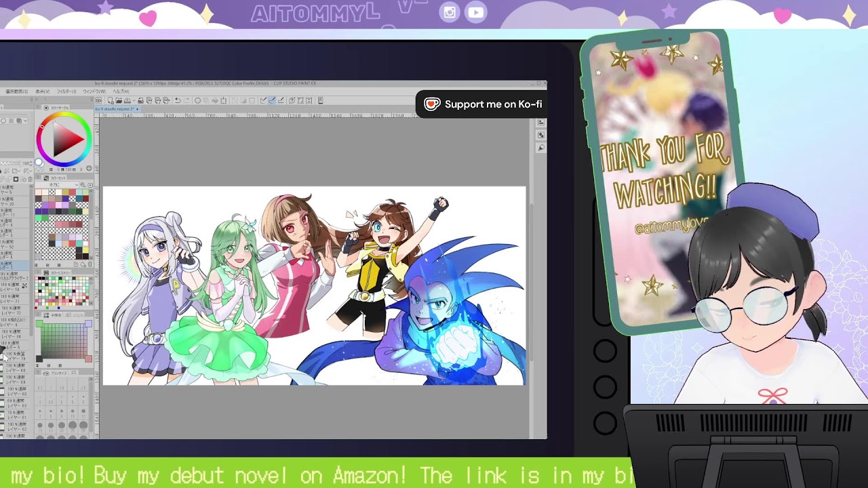This screenshot has width=868, height=488.
Task: Select layer レイヤー 71 in layer list
Action: click(x=14, y=298)
